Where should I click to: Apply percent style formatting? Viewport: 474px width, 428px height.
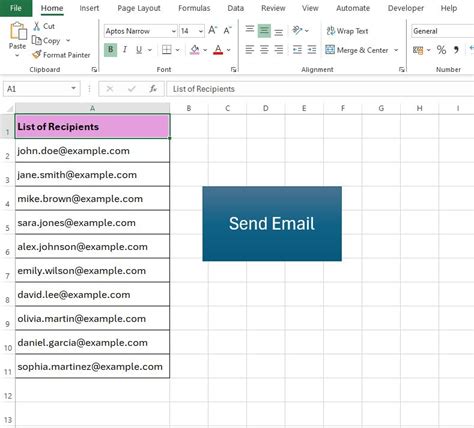(x=441, y=50)
